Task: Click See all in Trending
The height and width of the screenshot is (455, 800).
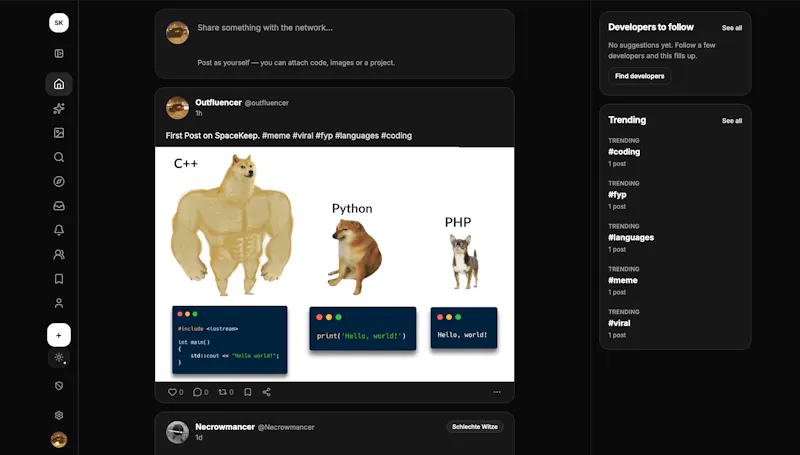Action: click(732, 121)
